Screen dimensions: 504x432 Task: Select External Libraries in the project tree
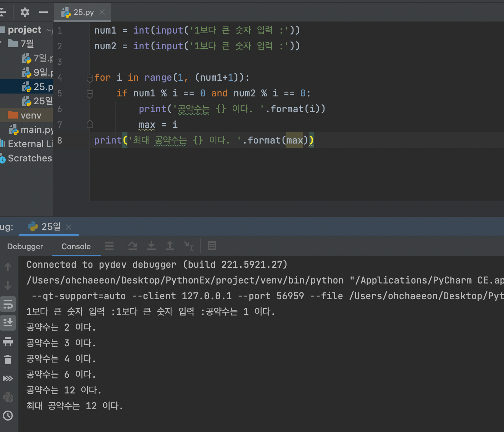[26, 144]
